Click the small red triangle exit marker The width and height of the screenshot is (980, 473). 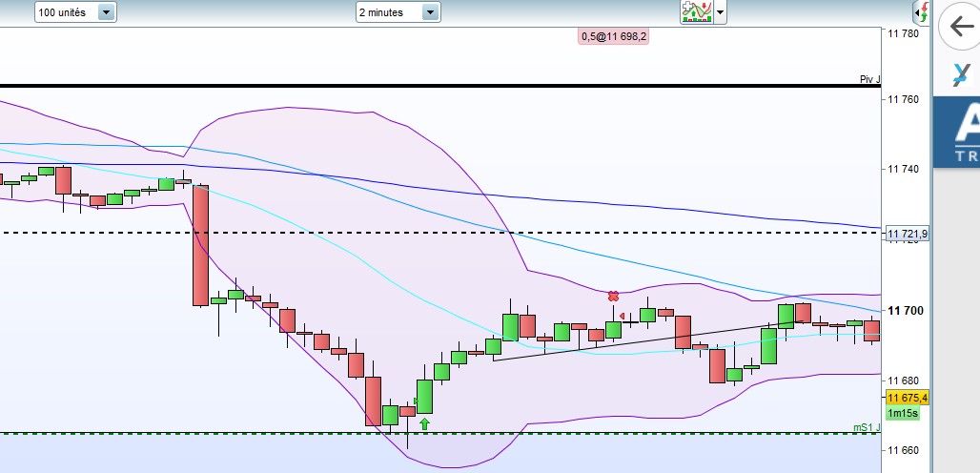622,317
